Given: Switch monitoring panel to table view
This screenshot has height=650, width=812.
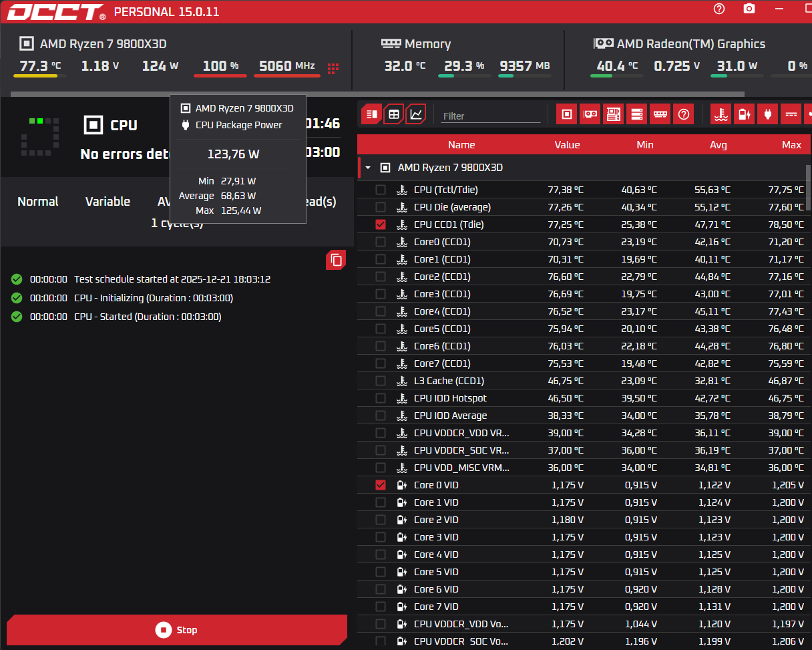Looking at the screenshot, I should [394, 114].
